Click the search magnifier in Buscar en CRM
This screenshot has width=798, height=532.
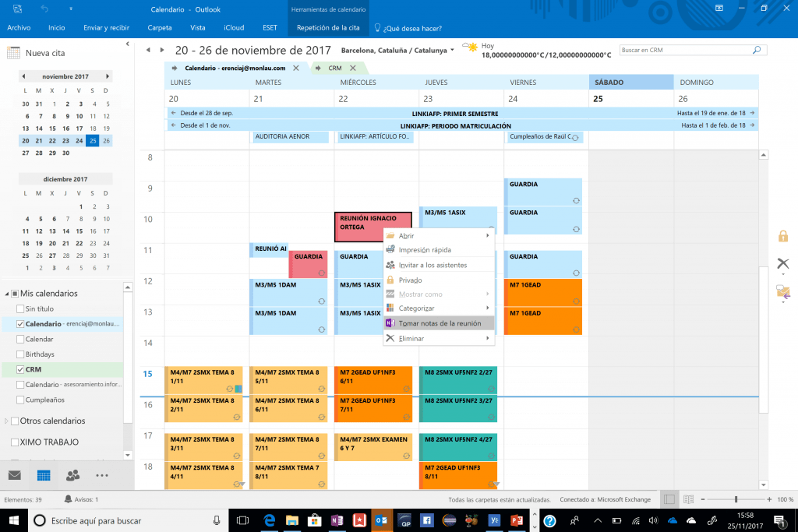757,50
